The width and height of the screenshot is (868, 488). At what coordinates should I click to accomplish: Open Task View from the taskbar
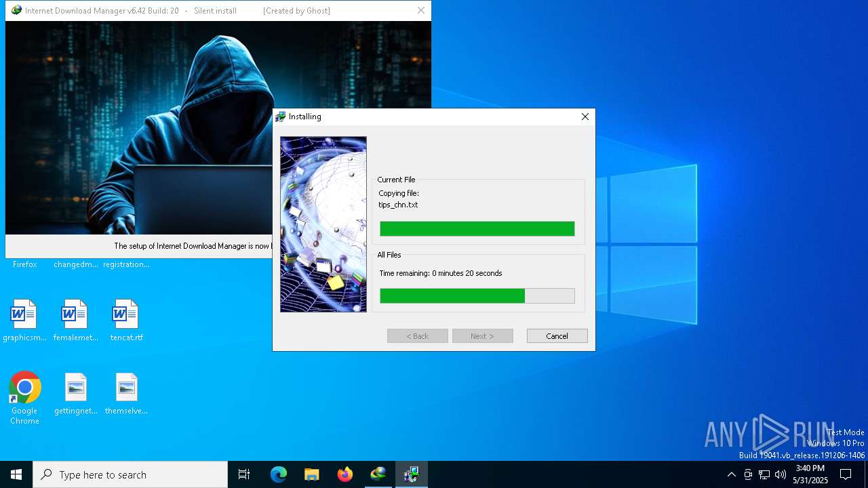point(244,474)
